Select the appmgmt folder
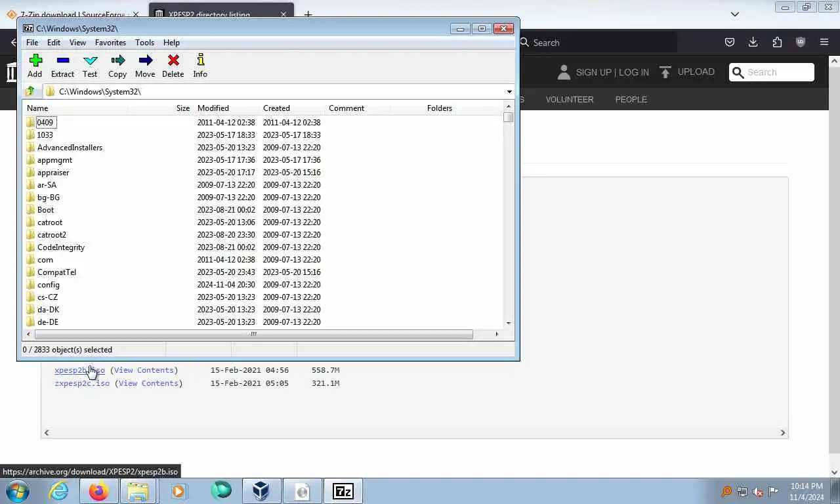This screenshot has height=504, width=840. tap(54, 160)
